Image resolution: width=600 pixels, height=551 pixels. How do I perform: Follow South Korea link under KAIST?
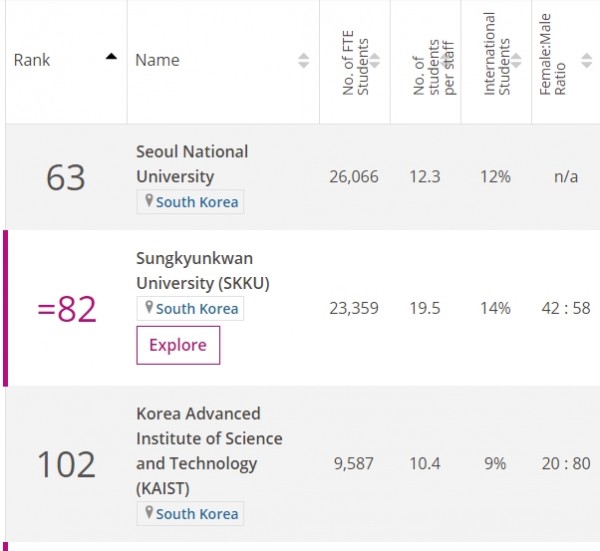click(197, 514)
